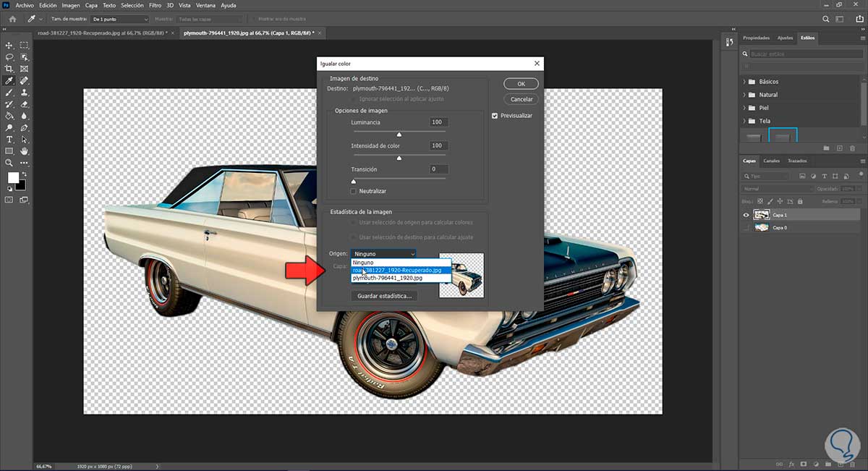
Task: Select the Crop tool
Action: click(x=9, y=69)
